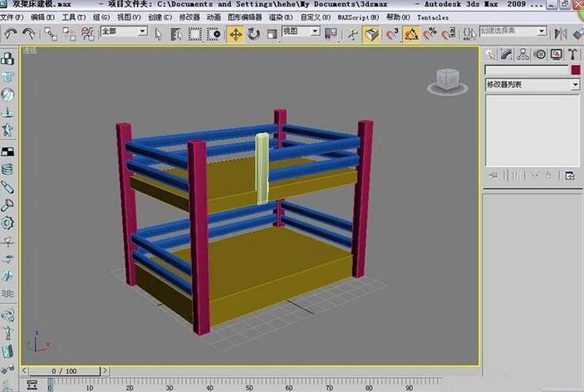Click the Linear Dashpot icon in left toolbar
Image resolution: width=584 pixels, height=392 pixels.
click(7, 187)
